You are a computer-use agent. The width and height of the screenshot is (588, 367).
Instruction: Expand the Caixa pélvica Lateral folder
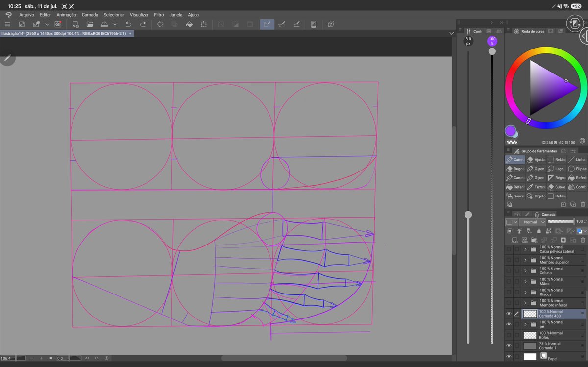(x=525, y=249)
